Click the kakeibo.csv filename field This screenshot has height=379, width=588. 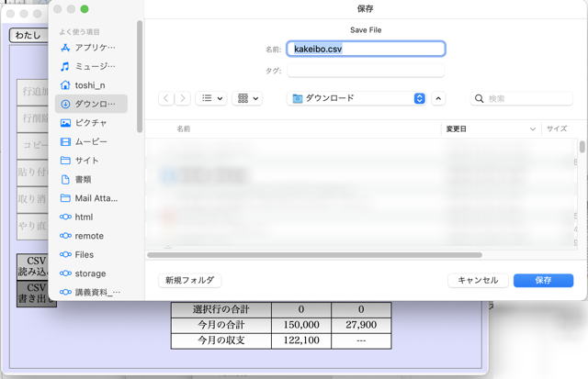click(x=366, y=49)
